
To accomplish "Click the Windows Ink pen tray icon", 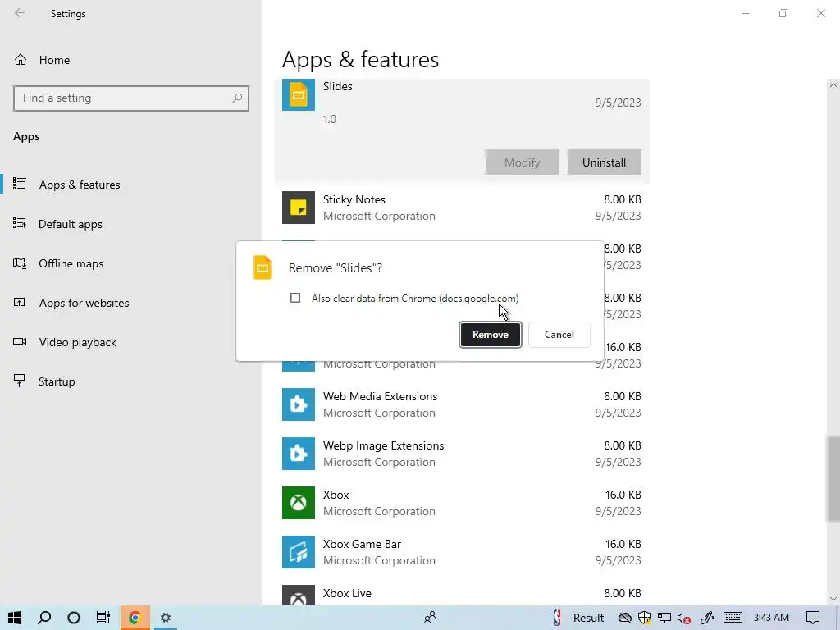I will coord(707,618).
